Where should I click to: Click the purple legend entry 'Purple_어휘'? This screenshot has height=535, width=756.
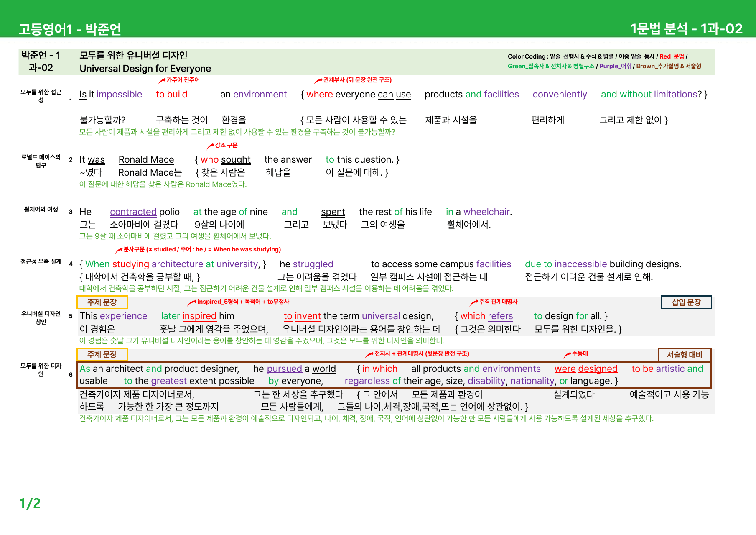coord(615,66)
